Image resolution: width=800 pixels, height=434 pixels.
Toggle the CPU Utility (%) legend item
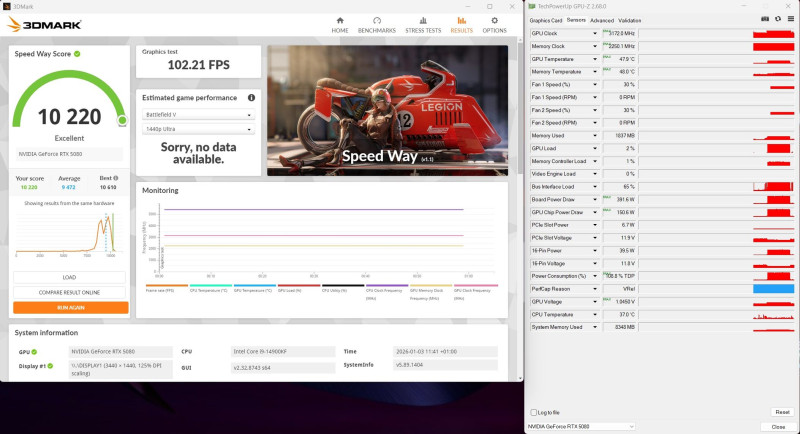(x=342, y=288)
